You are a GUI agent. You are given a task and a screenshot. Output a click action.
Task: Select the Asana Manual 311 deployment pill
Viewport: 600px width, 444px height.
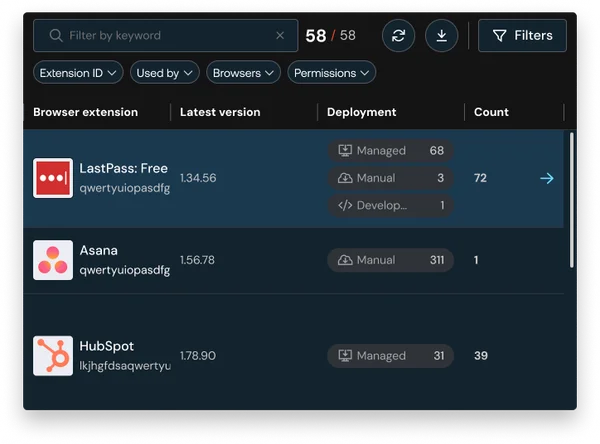(391, 260)
